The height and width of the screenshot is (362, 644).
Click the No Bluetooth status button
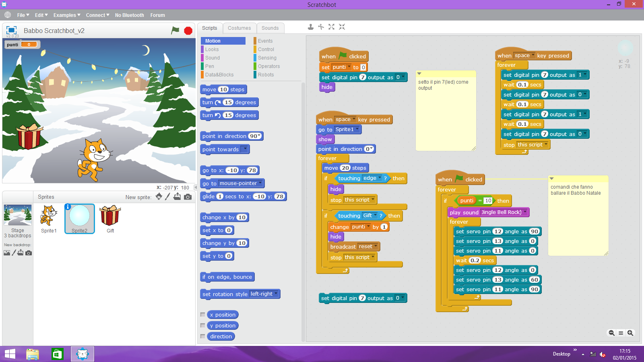tap(129, 15)
